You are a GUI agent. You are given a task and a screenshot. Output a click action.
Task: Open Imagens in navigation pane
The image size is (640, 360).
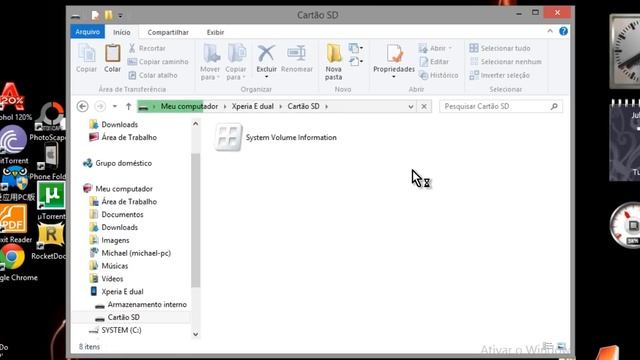[x=109, y=240]
